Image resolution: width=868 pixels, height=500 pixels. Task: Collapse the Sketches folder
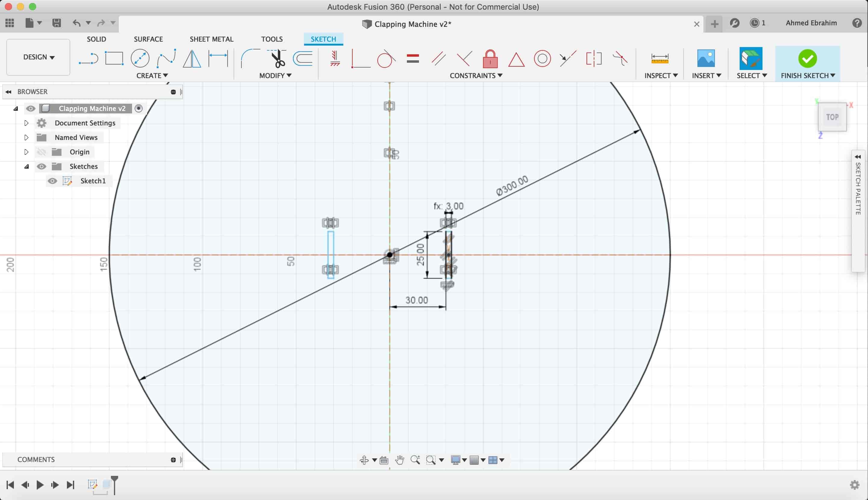[x=27, y=166]
